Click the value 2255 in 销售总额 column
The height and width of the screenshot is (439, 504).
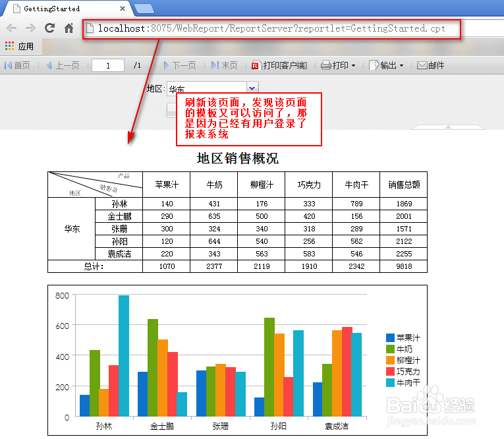point(404,254)
